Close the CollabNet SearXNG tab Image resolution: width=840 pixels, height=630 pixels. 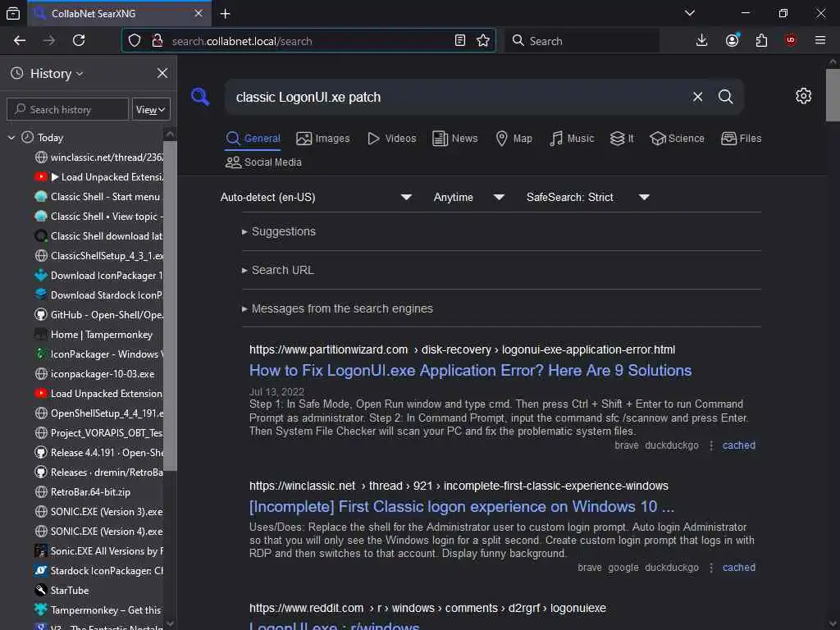coord(199,13)
